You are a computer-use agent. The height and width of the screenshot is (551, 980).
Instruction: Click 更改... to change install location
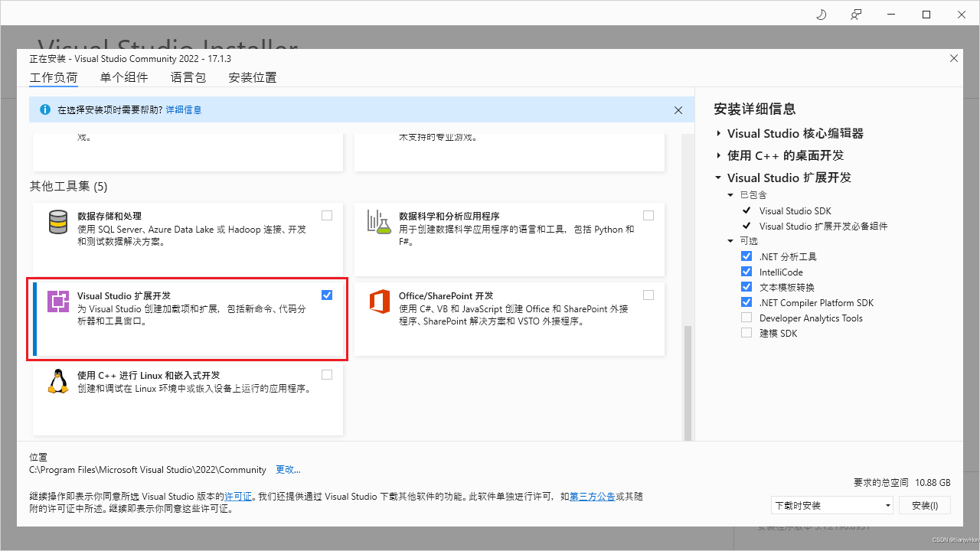point(288,470)
